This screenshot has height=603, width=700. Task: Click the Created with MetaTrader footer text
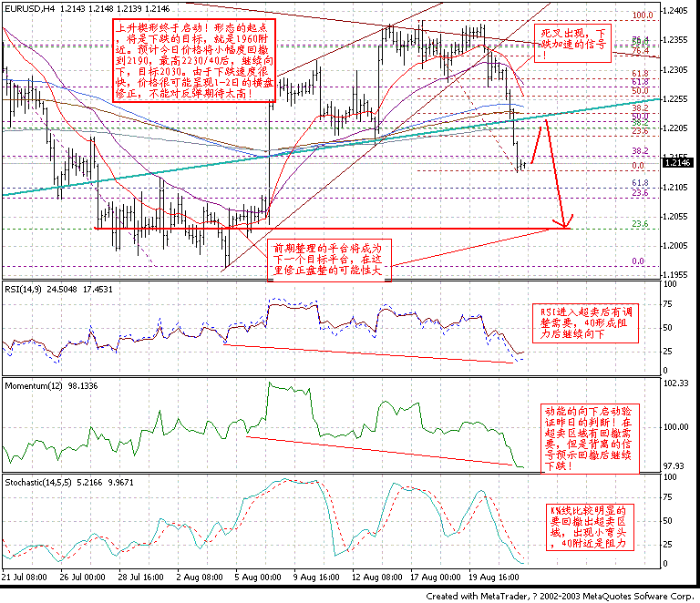[x=560, y=597]
